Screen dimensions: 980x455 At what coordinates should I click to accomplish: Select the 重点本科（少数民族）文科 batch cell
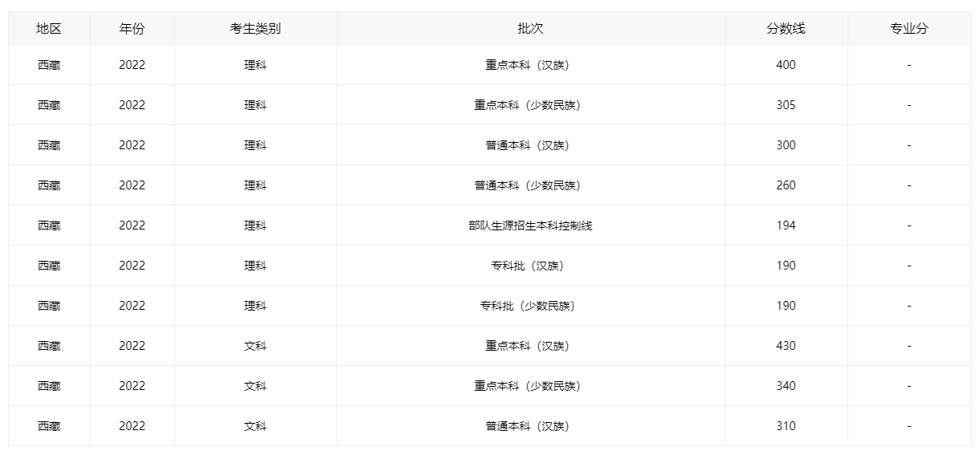point(530,386)
